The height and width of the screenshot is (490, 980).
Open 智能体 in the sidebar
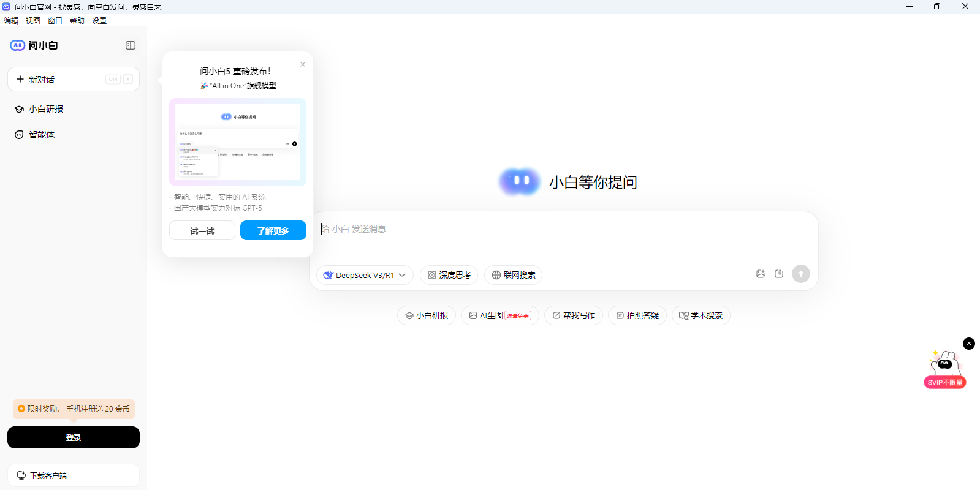pyautogui.click(x=42, y=135)
